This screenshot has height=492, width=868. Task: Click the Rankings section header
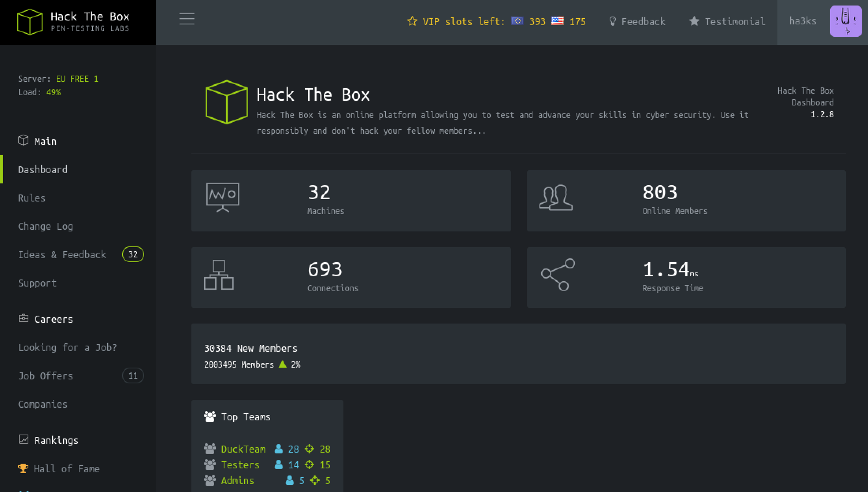57,440
